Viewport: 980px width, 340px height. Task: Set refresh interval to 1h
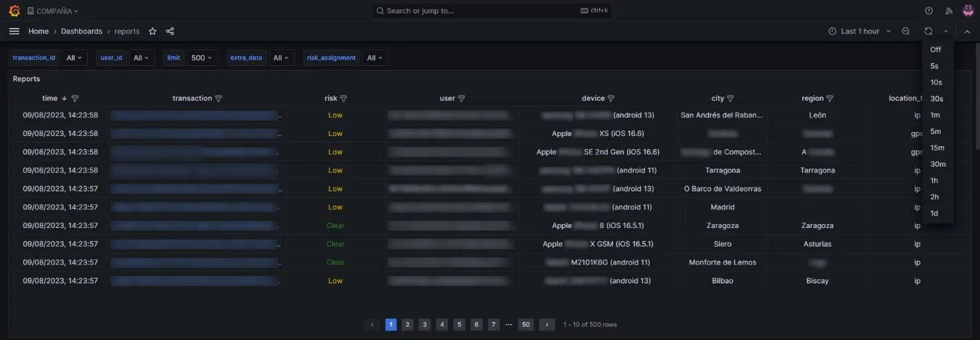click(937, 180)
